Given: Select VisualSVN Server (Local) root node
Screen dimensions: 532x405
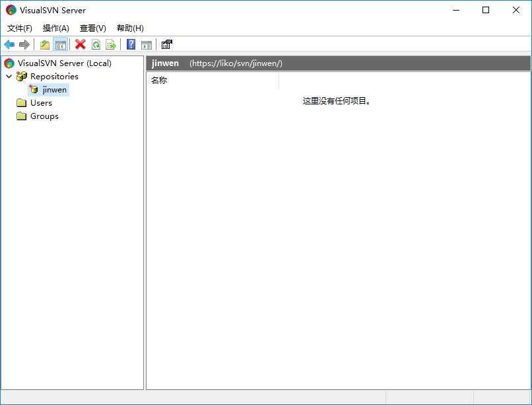Looking at the screenshot, I should click(65, 63).
